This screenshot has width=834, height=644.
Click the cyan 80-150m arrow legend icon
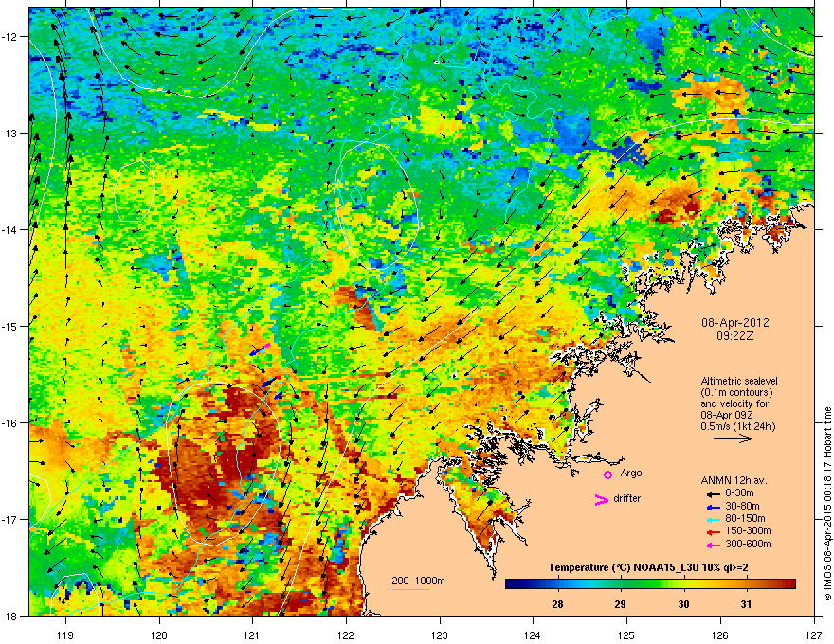click(x=713, y=520)
